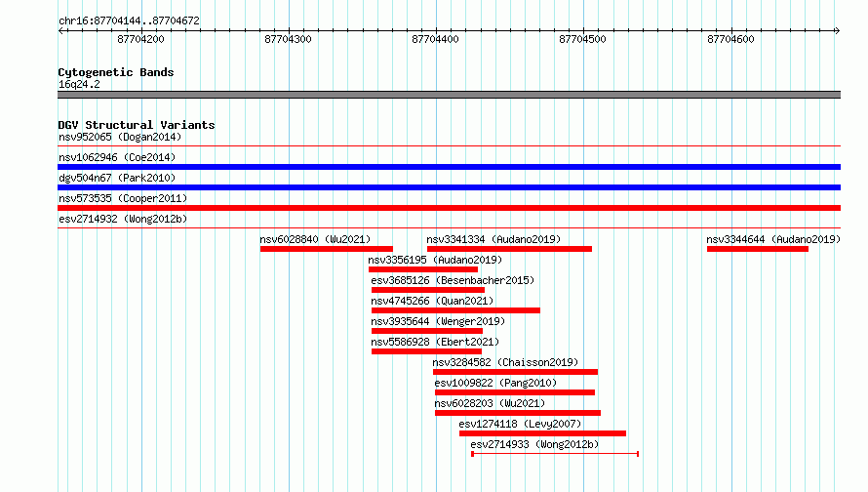Screen dimensions: 868x492
Task: Select the red bar under nsv3341334 (Audano2019)
Action: tap(509, 249)
